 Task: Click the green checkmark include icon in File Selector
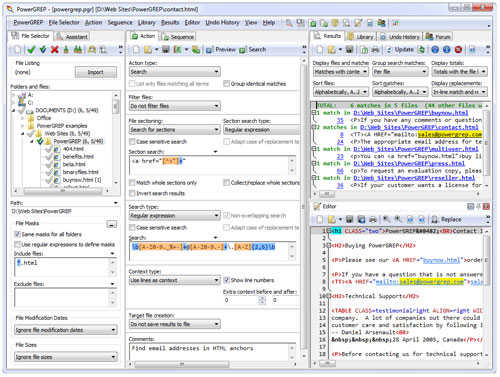tap(31, 50)
